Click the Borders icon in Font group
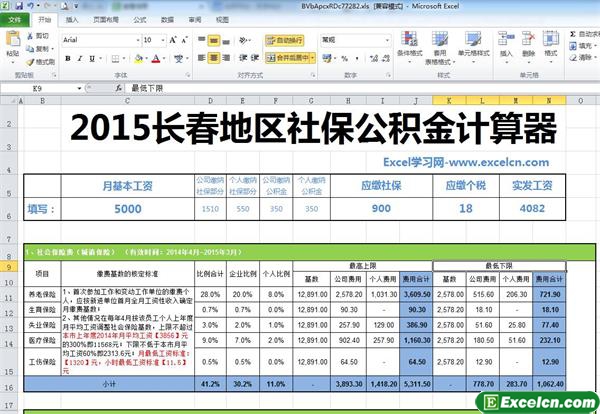Viewport: 600px width, 414px height. click(x=115, y=59)
